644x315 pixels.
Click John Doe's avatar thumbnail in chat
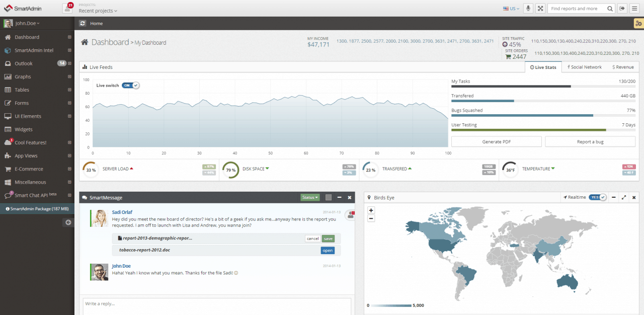click(99, 272)
